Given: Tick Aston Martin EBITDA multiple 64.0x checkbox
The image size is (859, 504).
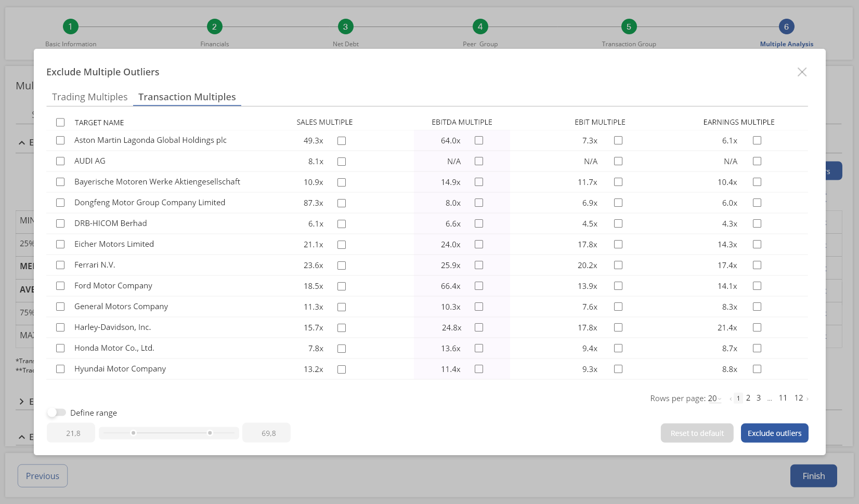Looking at the screenshot, I should tap(479, 140).
